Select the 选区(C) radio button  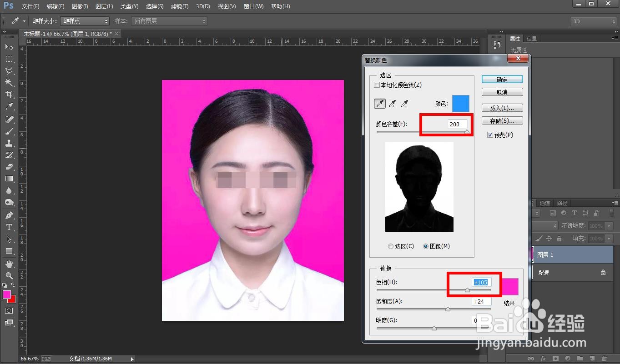(x=391, y=246)
